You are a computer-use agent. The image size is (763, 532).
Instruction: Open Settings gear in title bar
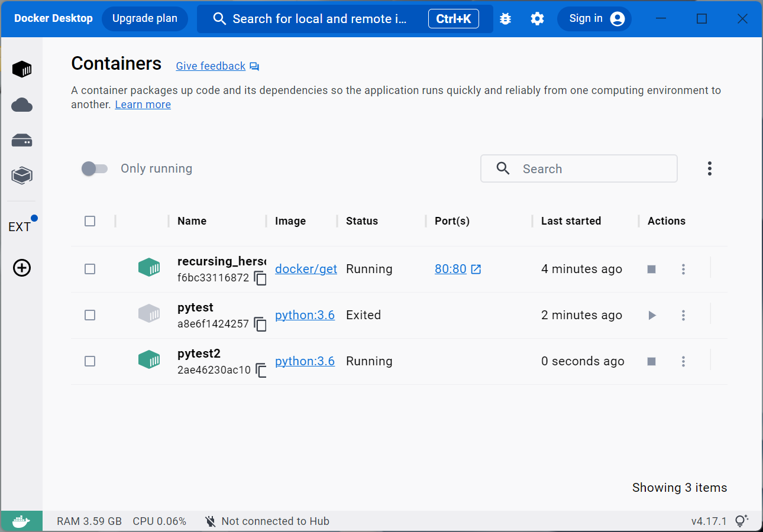pos(537,19)
